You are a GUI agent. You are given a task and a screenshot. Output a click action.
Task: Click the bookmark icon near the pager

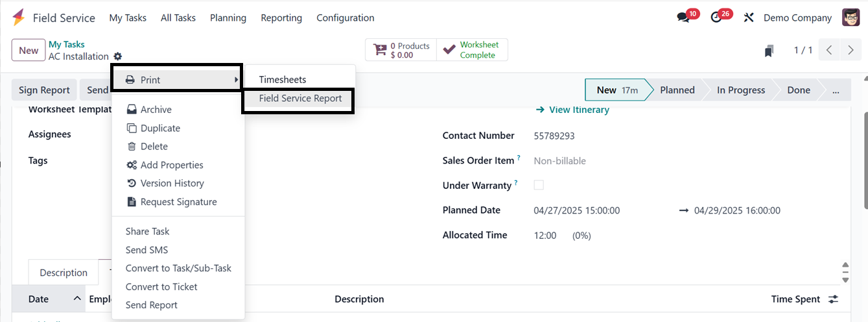[x=769, y=51]
